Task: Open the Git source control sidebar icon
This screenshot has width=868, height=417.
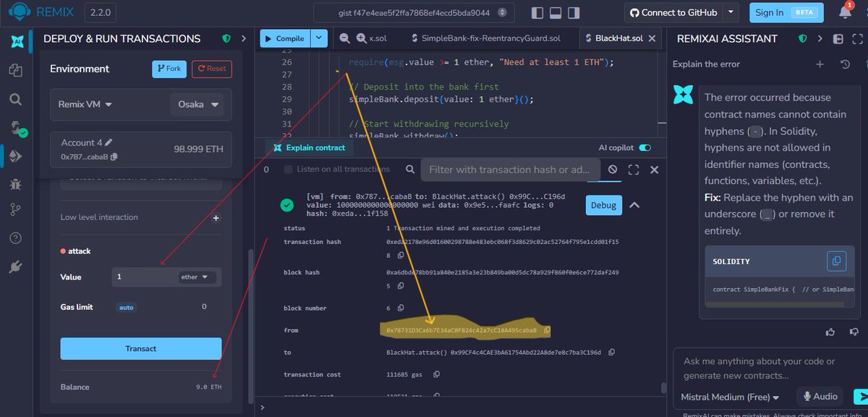Action: click(17, 210)
